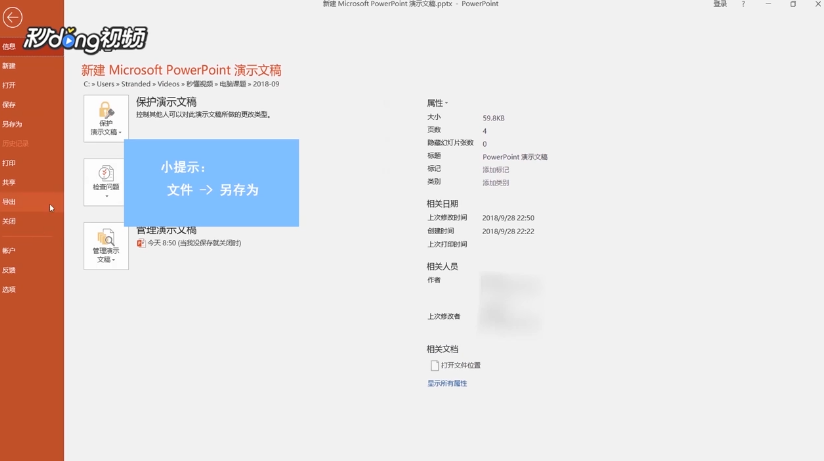Click 反馈 in the sidebar
This screenshot has height=461, width=824.
[9, 270]
